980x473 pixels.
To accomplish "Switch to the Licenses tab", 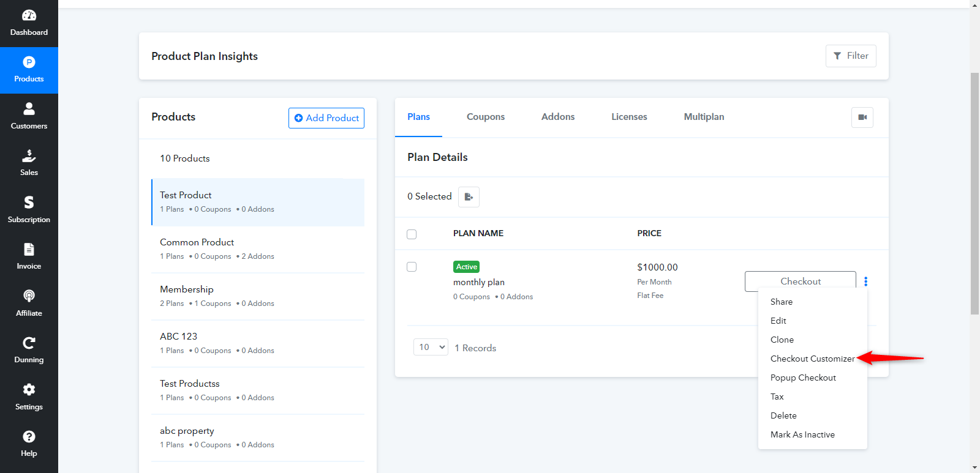I will pos(629,117).
